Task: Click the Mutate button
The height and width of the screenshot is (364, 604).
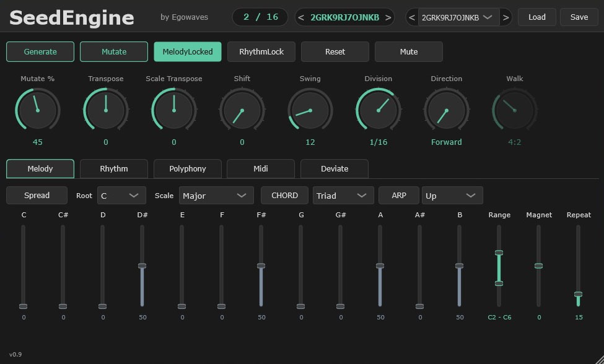Action: pos(113,51)
